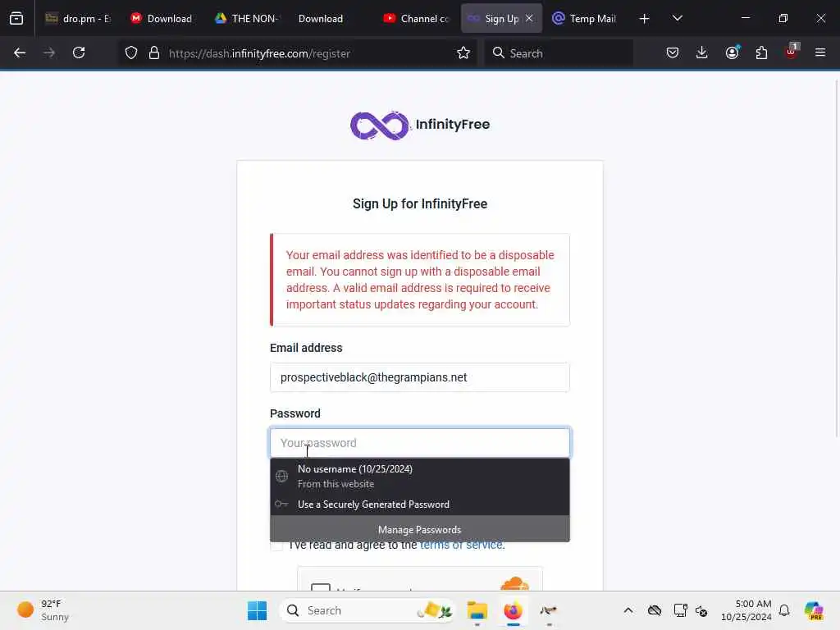Go back to previous page

[x=20, y=52]
